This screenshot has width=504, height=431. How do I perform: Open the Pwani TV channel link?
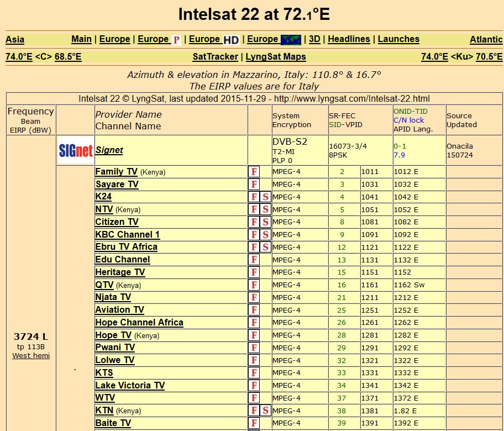point(115,348)
